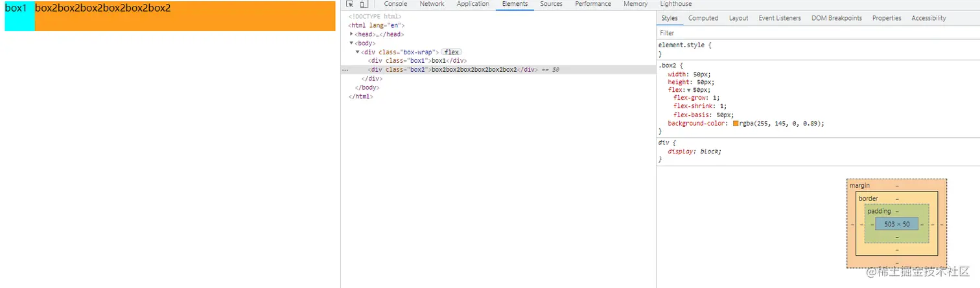This screenshot has width=980, height=288.
Task: Select the DOCTYPE html node
Action: (x=375, y=16)
